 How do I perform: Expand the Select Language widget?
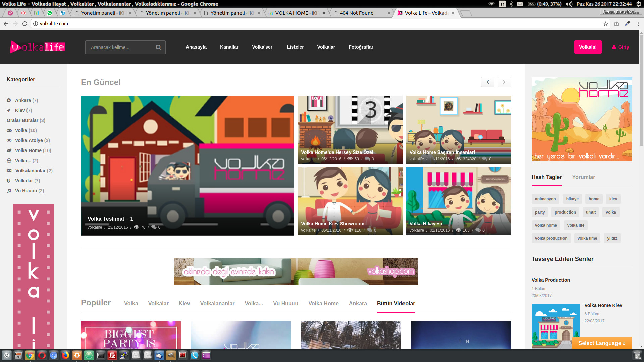[602, 343]
